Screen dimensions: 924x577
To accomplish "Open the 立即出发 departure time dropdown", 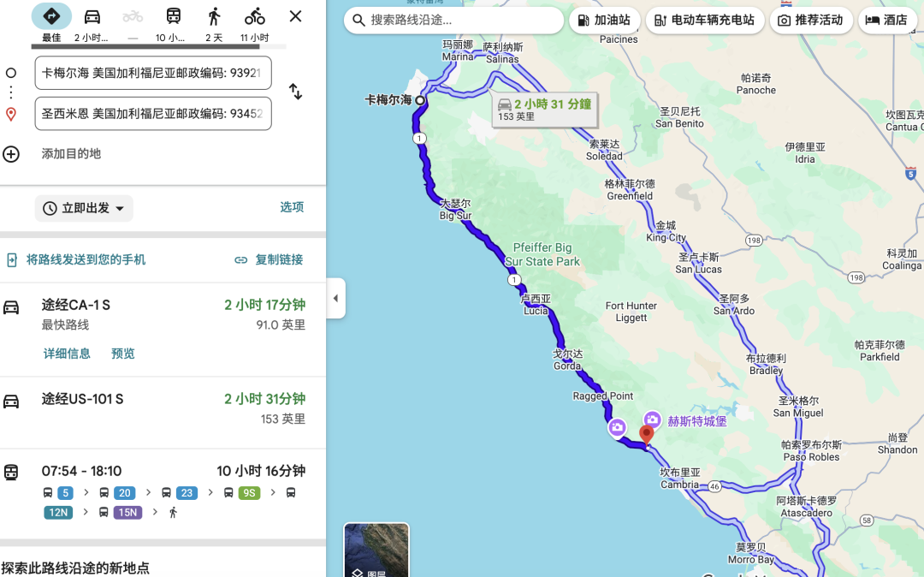I will tap(84, 208).
